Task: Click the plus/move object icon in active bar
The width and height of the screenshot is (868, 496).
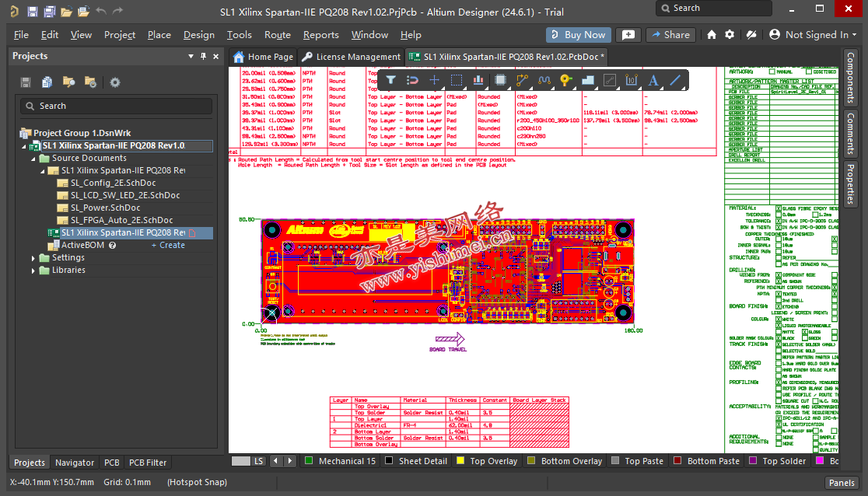Action: pyautogui.click(x=435, y=80)
